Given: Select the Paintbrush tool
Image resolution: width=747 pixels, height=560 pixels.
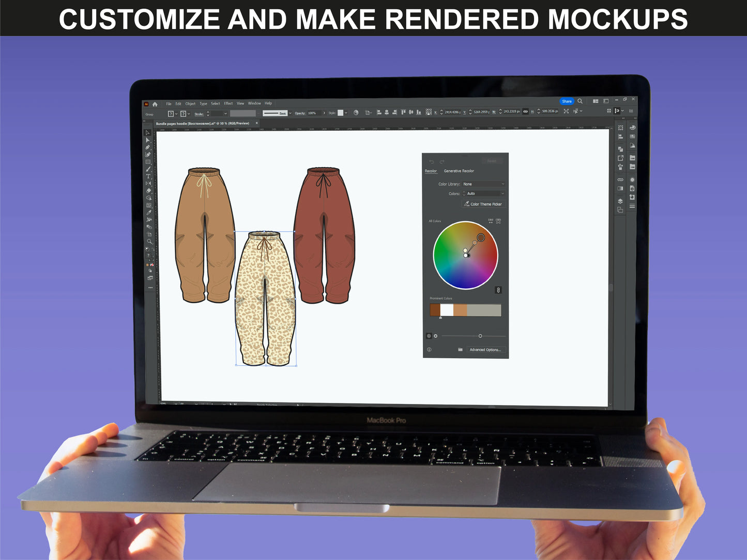Looking at the screenshot, I should pos(148,169).
